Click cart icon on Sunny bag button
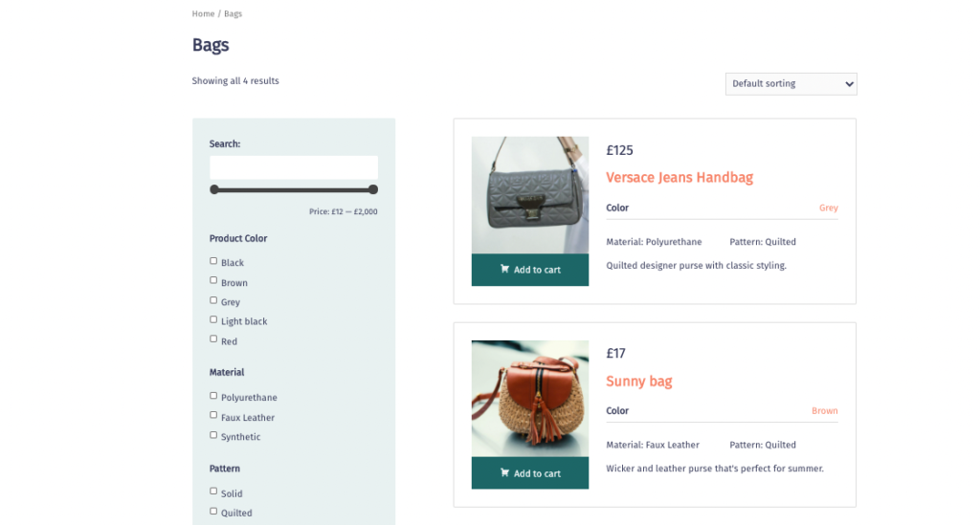980x525 pixels. click(x=504, y=472)
